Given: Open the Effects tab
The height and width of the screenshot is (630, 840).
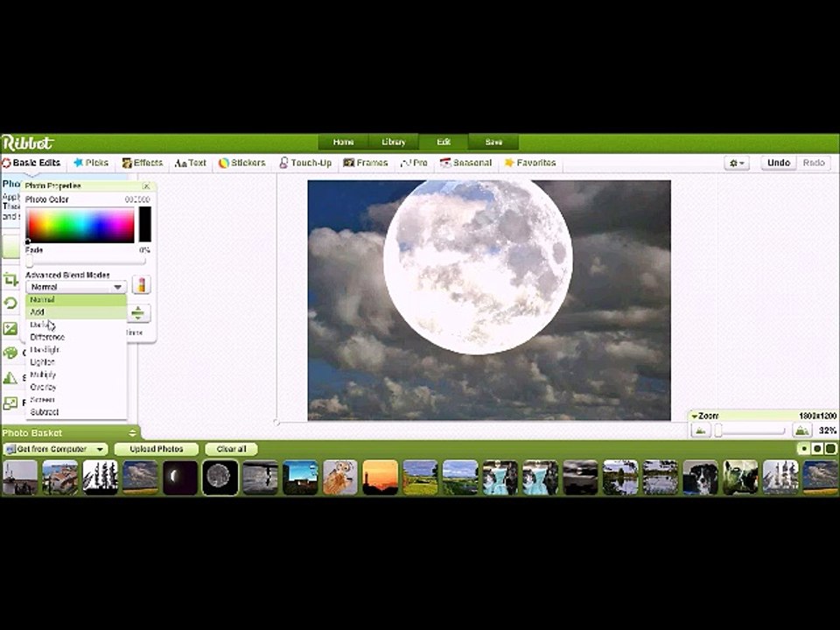Looking at the screenshot, I should point(142,163).
